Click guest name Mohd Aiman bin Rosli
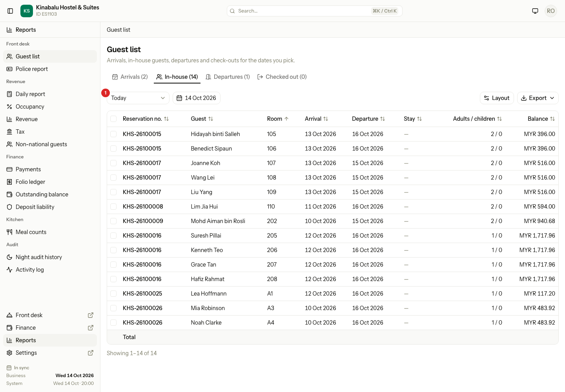The height and width of the screenshot is (392, 565). coord(218,221)
